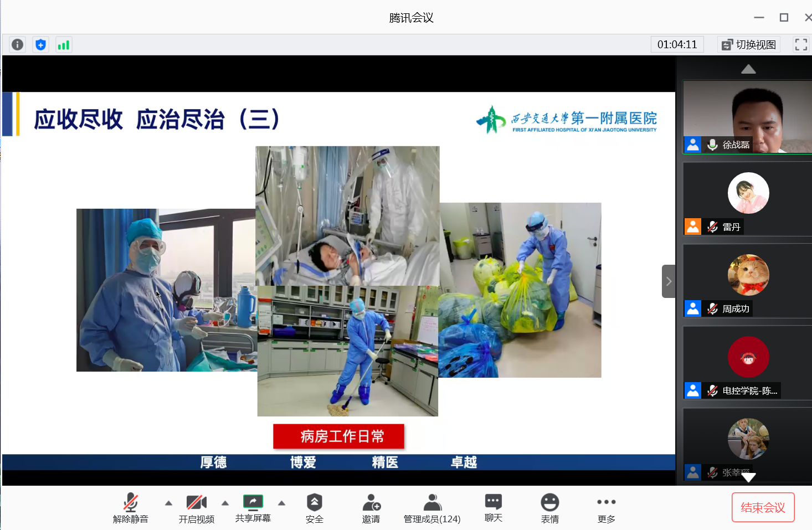Image resolution: width=812 pixels, height=530 pixels.
Task: Unmute microphone with 解除静音
Action: pyautogui.click(x=131, y=508)
